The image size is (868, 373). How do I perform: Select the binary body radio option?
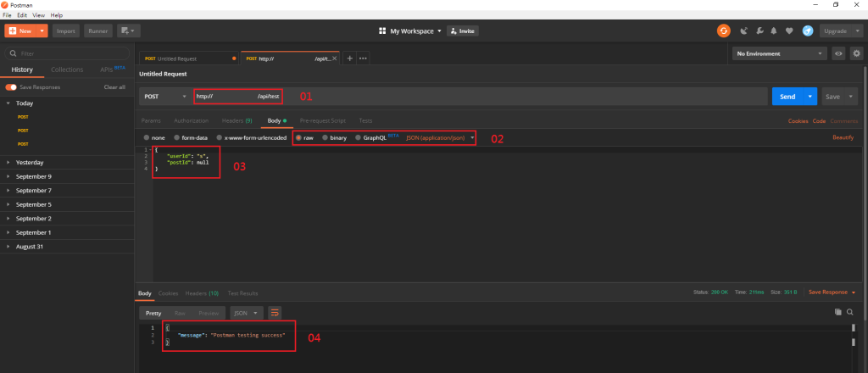[x=325, y=137]
